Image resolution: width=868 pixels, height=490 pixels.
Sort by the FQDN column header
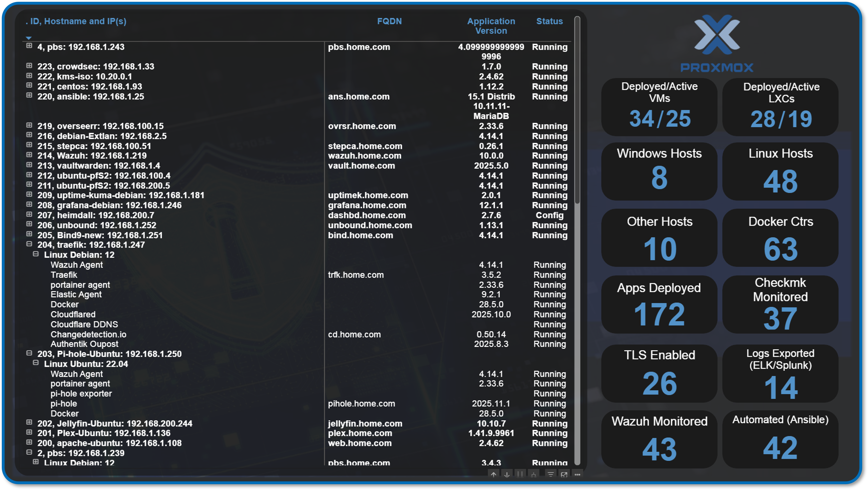click(x=390, y=21)
